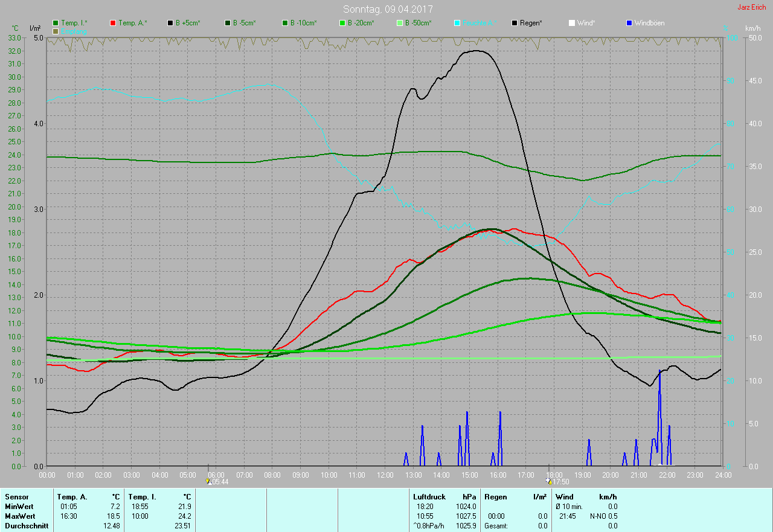The image size is (773, 532).
Task: Select the minimum time 01:05 cell
Action: coord(68,507)
